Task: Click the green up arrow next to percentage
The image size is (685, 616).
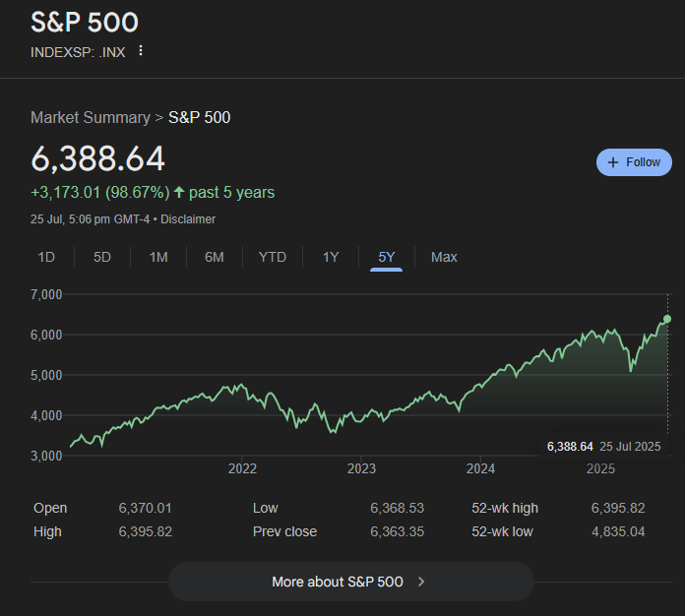Action: (179, 192)
